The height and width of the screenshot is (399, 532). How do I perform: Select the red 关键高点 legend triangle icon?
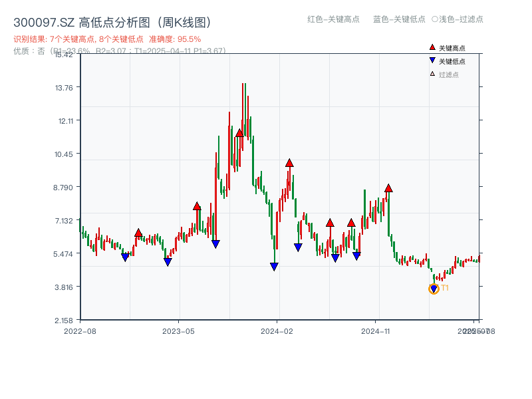(x=431, y=47)
